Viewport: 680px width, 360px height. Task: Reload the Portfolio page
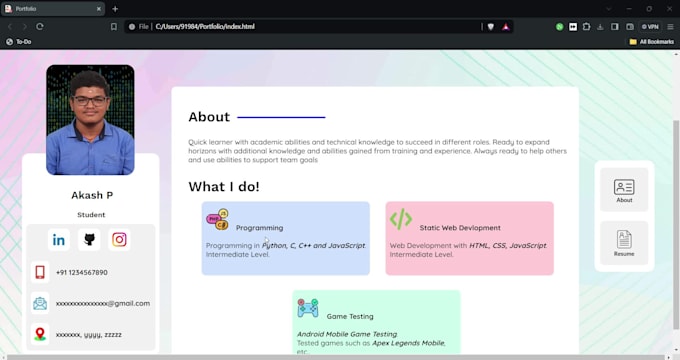pyautogui.click(x=40, y=26)
